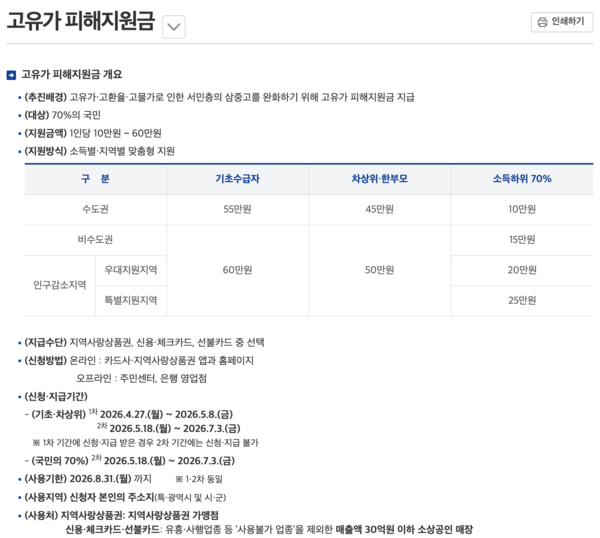This screenshot has height=538, width=600.
Task: Click the 50만원 merged cell
Action: [380, 270]
